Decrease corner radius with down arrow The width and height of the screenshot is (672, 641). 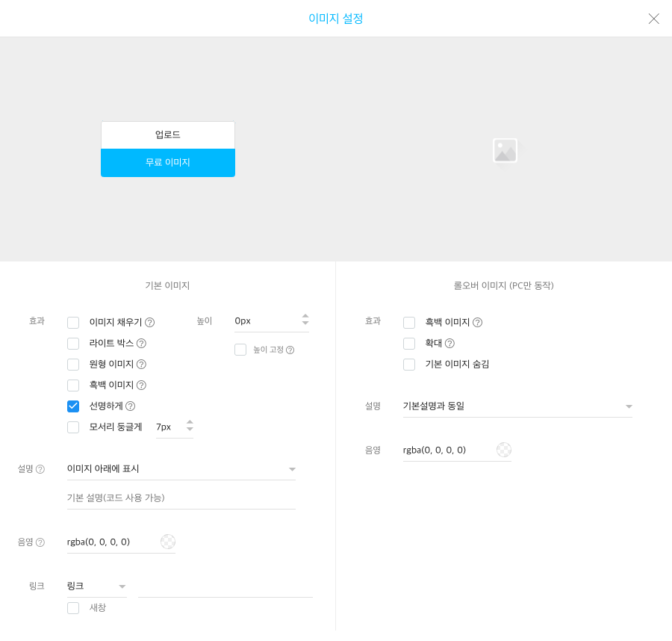(190, 429)
